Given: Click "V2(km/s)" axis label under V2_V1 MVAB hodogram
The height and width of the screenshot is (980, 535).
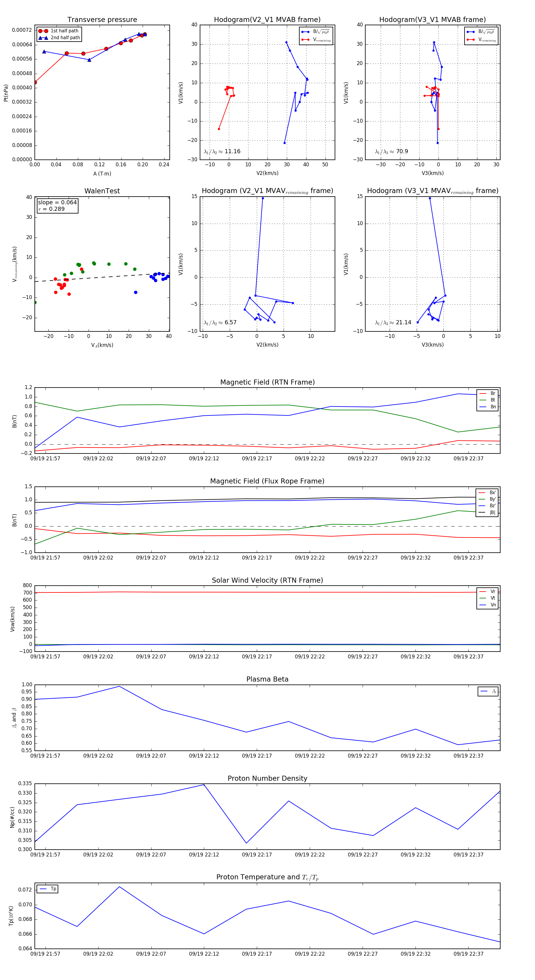Looking at the screenshot, I should click(267, 173).
